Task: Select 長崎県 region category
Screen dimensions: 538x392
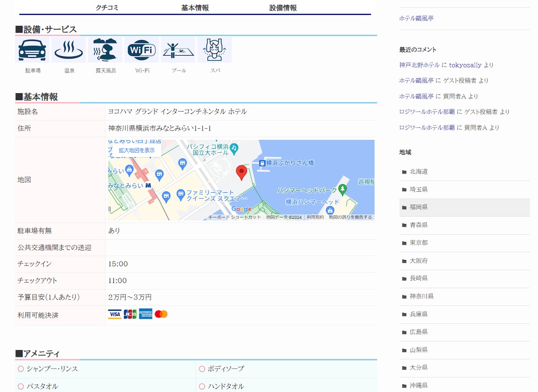Action: pyautogui.click(x=418, y=279)
